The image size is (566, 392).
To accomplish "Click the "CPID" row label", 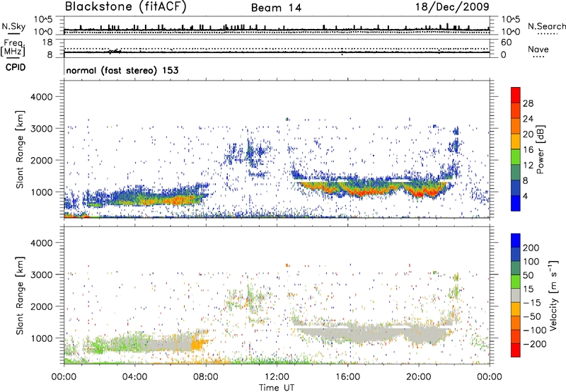I will (x=16, y=67).
